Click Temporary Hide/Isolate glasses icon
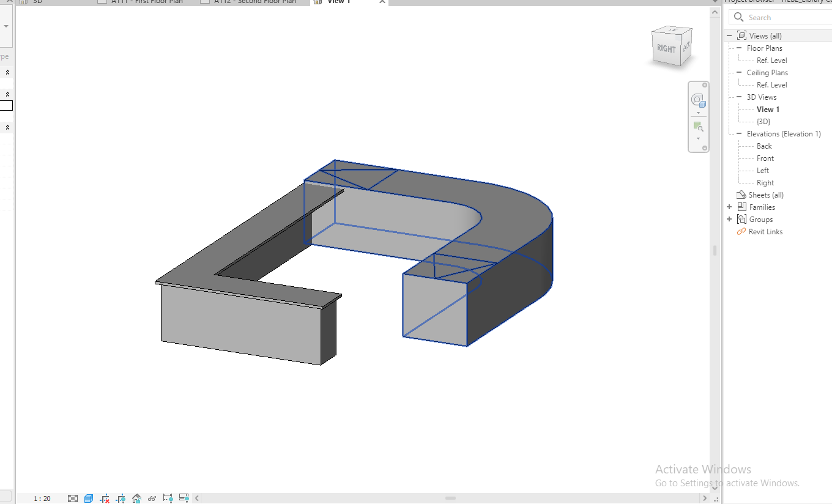Screen dimensions: 832x504 point(152,498)
